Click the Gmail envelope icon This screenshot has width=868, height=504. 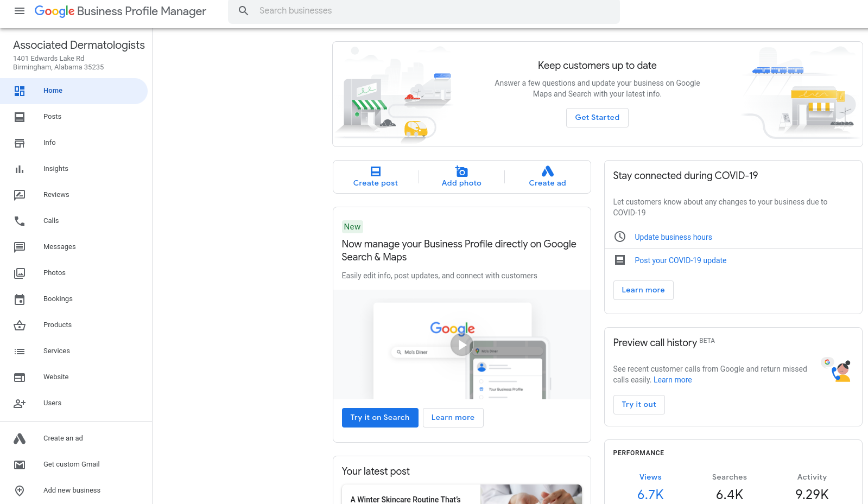point(20,465)
